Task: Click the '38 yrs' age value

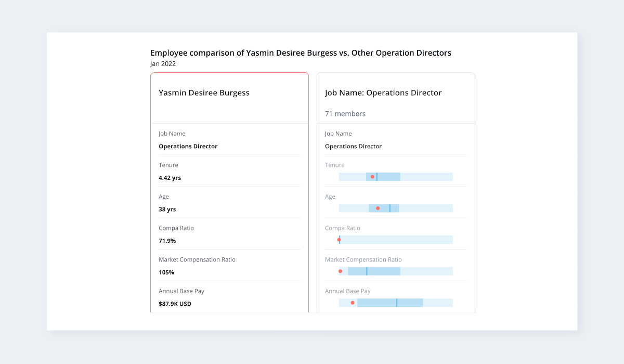Action: tap(167, 210)
